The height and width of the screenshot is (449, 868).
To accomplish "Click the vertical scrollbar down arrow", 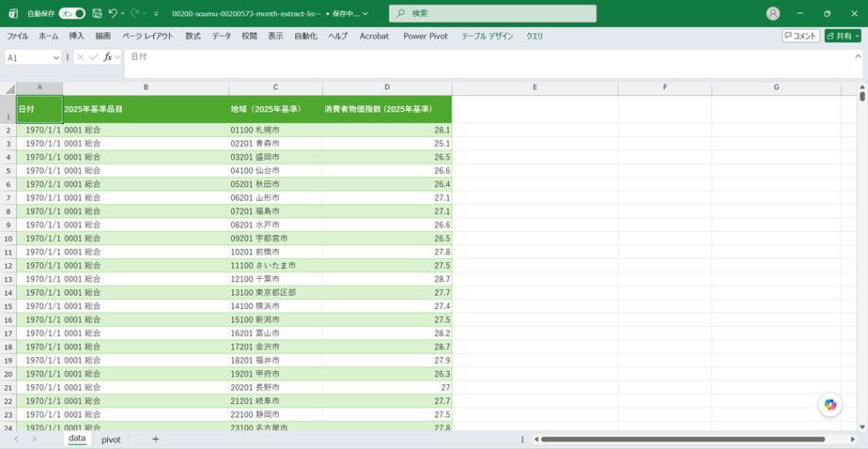I will coord(862,426).
